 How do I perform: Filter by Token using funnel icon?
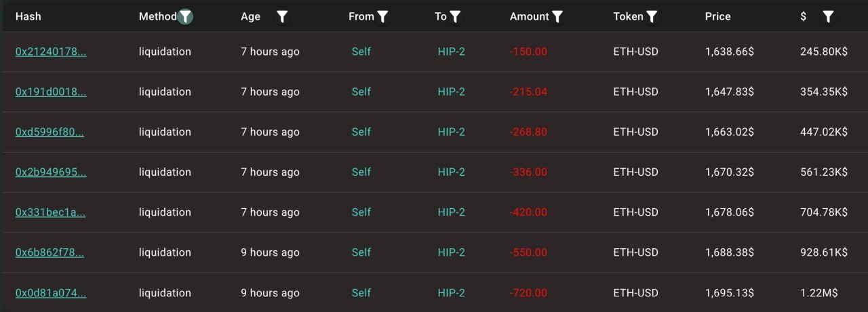click(x=652, y=17)
